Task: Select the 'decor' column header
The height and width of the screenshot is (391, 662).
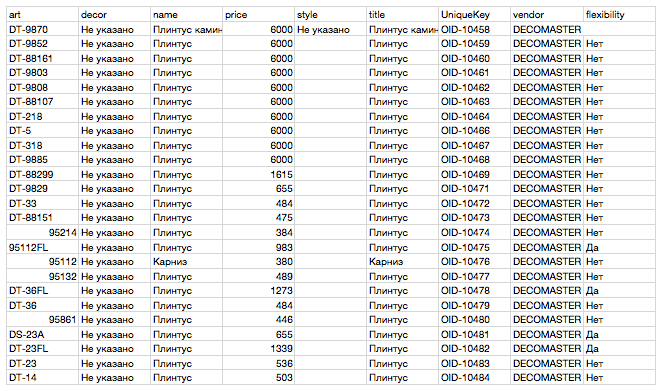Action: coord(114,15)
